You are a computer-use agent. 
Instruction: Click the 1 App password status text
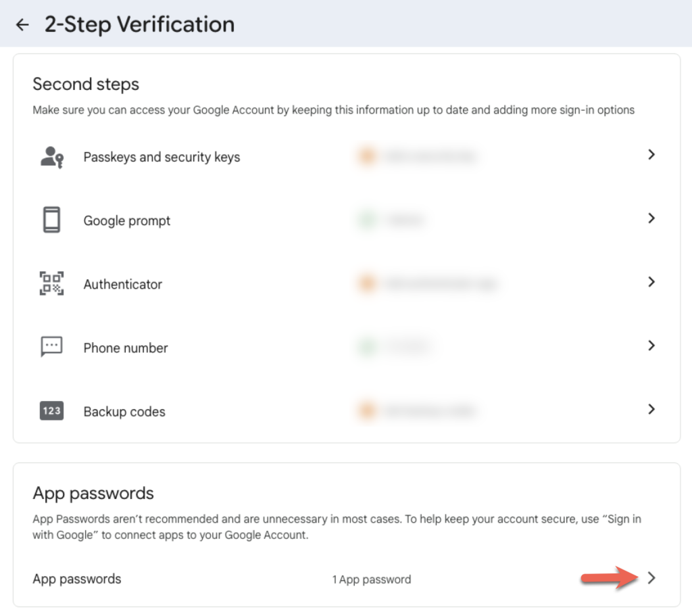point(371,579)
